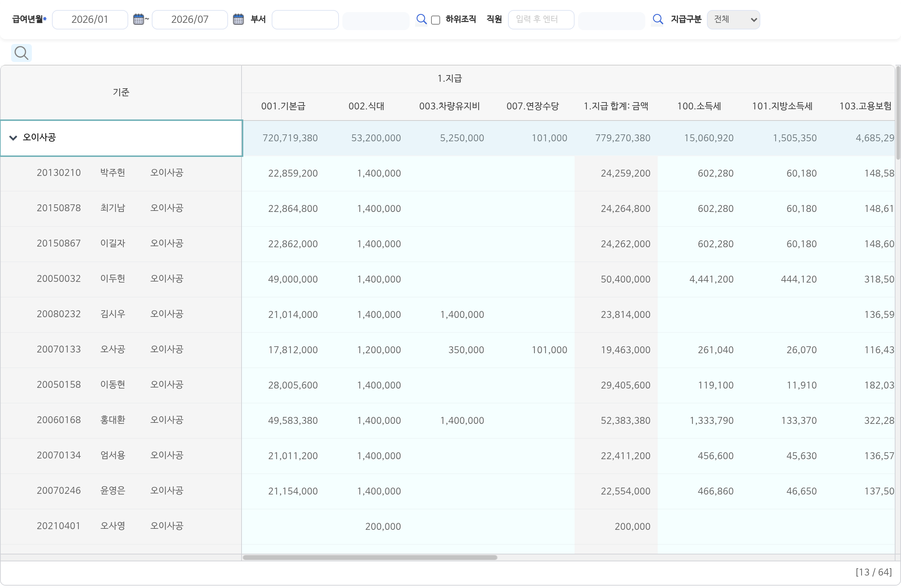This screenshot has height=588, width=901.
Task: Click the 직원 input field
Action: [x=541, y=20]
